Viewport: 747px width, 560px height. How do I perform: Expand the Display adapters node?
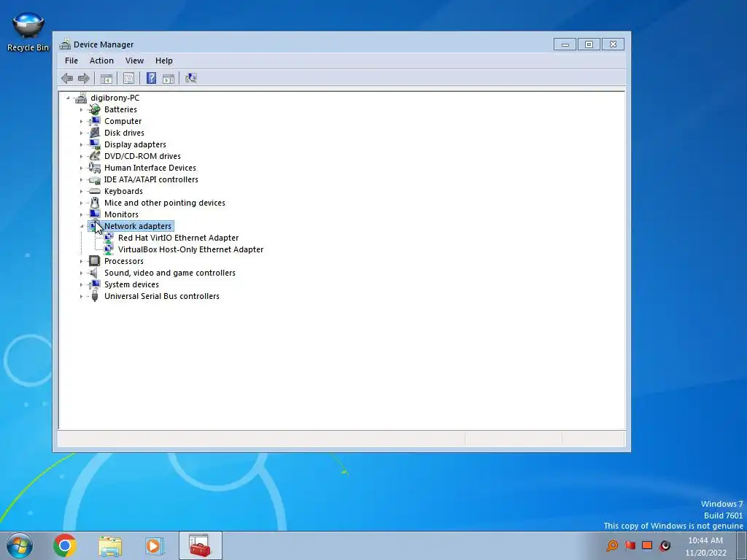click(81, 145)
